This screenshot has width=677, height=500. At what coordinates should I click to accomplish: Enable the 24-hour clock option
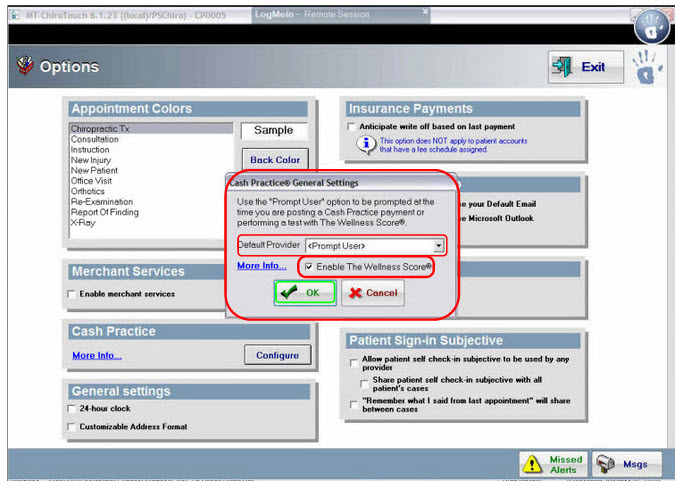(x=72, y=408)
